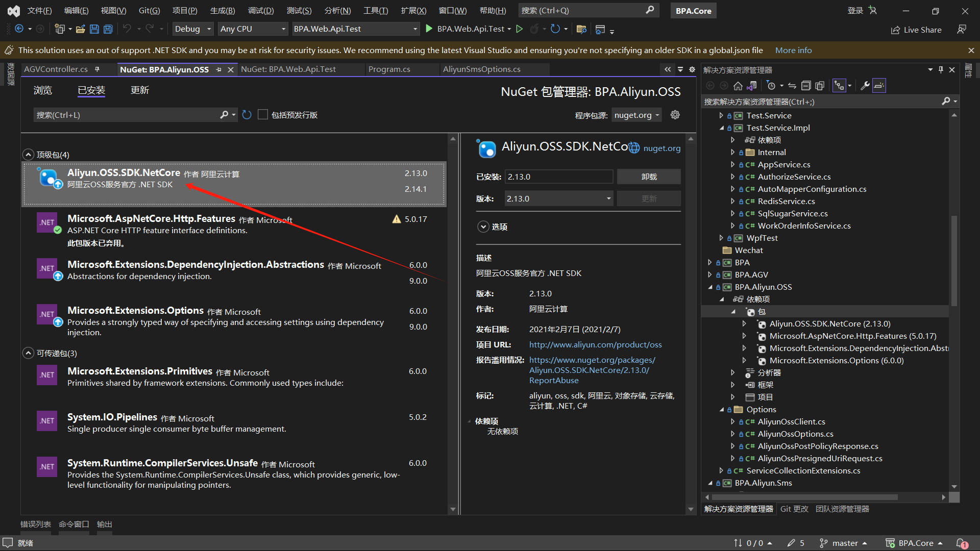The height and width of the screenshot is (551, 980).
Task: Click refresh icon beside package search
Action: tap(247, 115)
